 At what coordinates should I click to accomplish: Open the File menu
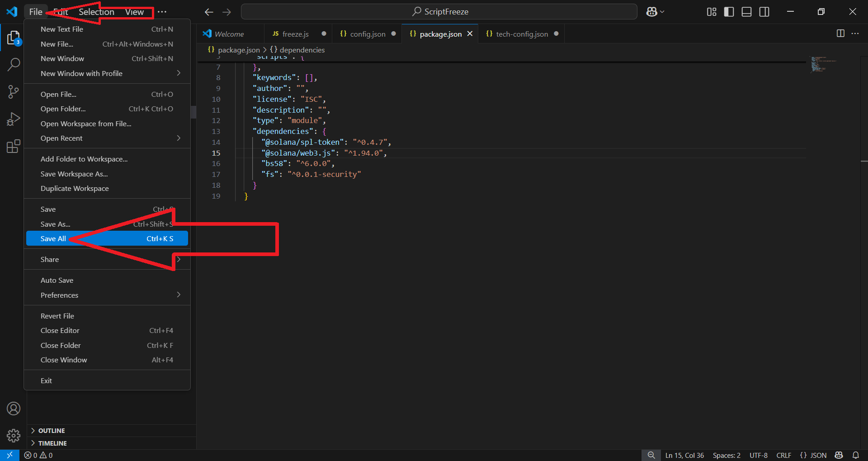(x=36, y=12)
